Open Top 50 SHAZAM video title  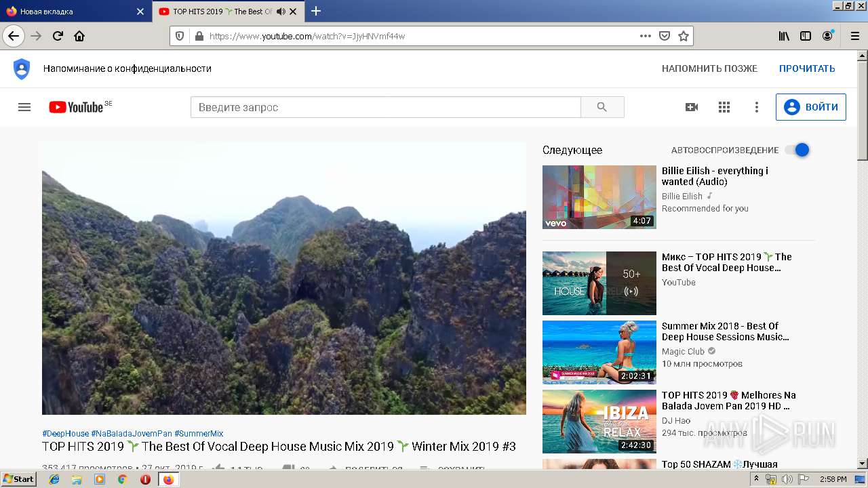tap(719, 464)
